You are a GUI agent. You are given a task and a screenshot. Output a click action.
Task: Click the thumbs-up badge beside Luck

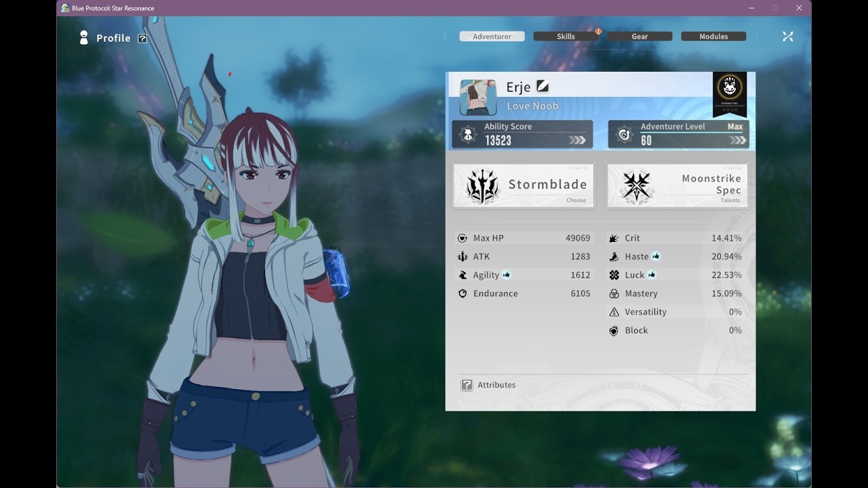tap(652, 274)
